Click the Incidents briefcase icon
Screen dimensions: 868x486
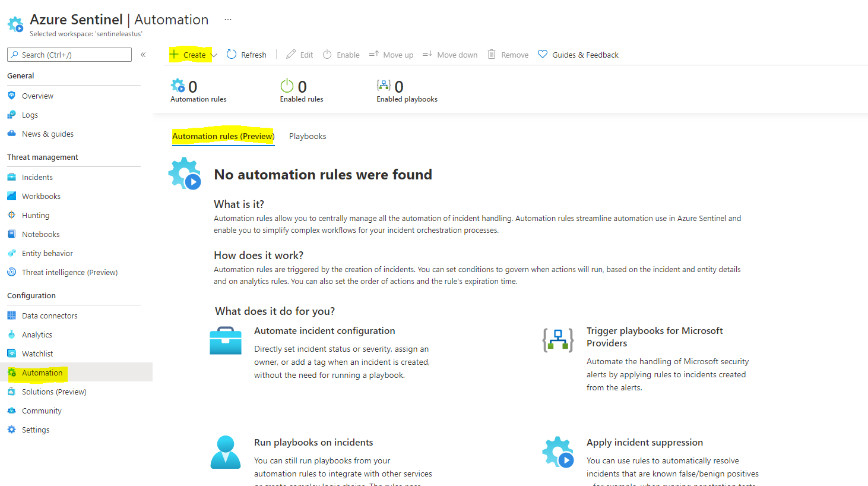click(11, 177)
